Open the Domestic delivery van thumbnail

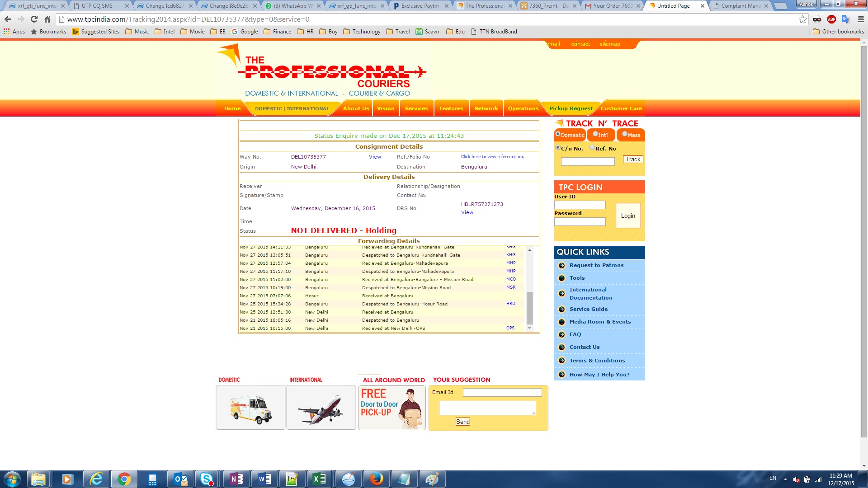pos(250,408)
